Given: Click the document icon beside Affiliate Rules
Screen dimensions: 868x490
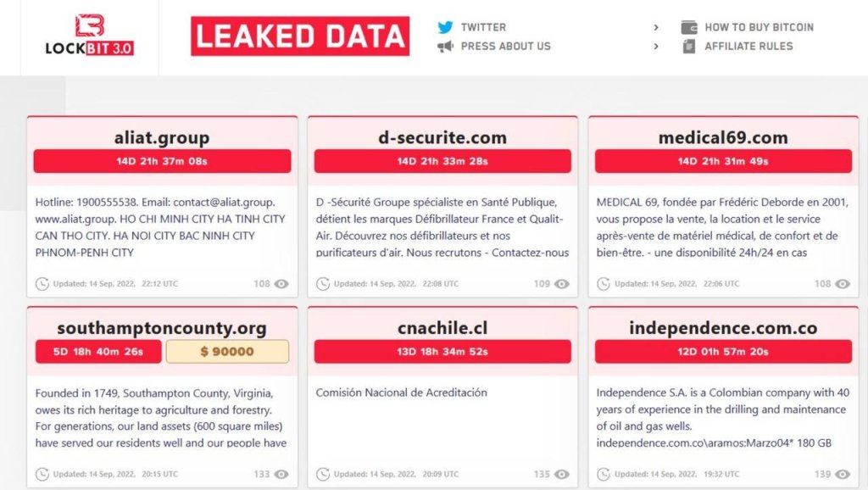Looking at the screenshot, I should point(689,47).
